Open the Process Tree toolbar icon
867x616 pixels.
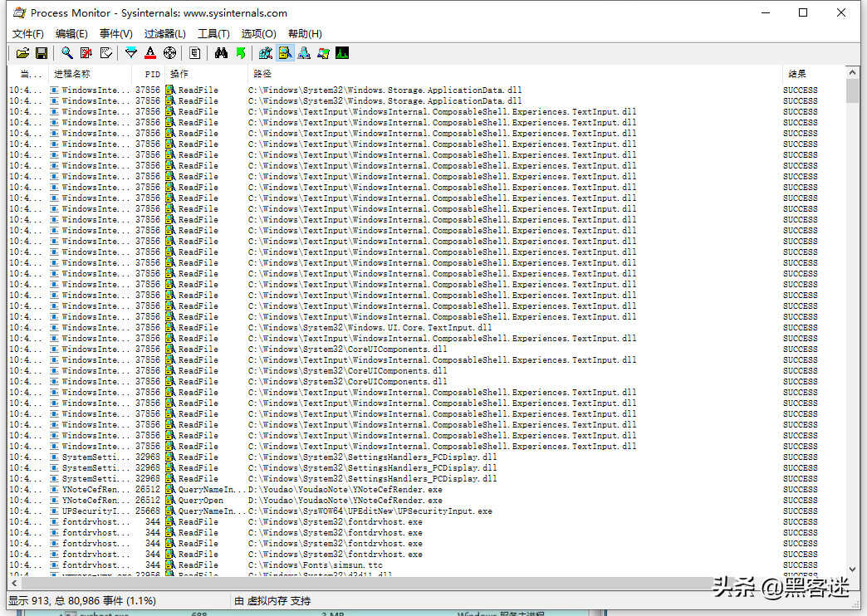(194, 53)
